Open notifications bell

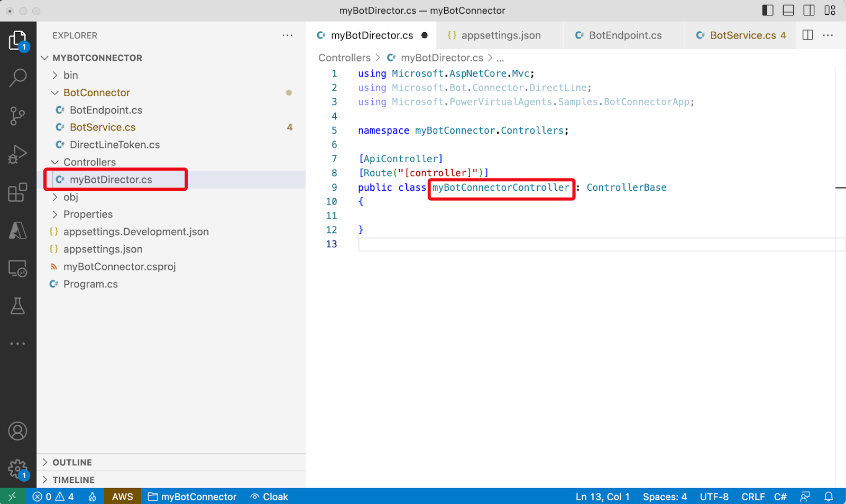click(829, 497)
